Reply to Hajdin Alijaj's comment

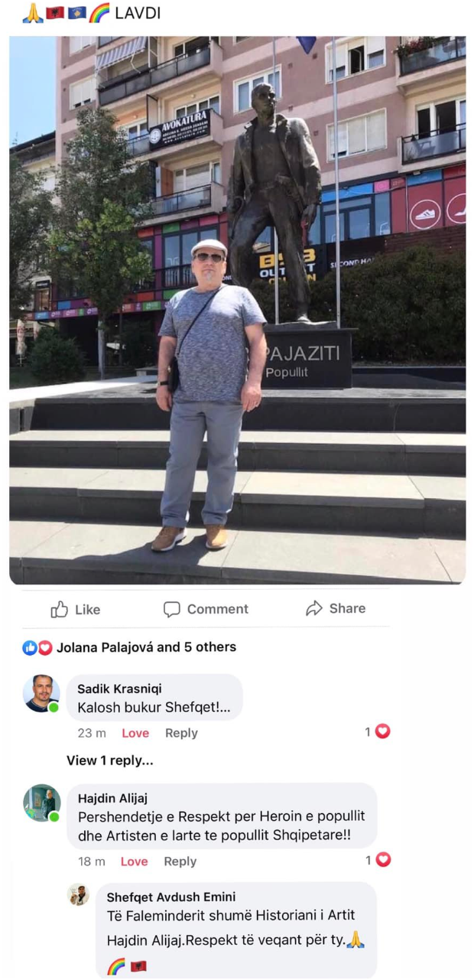coord(180,861)
